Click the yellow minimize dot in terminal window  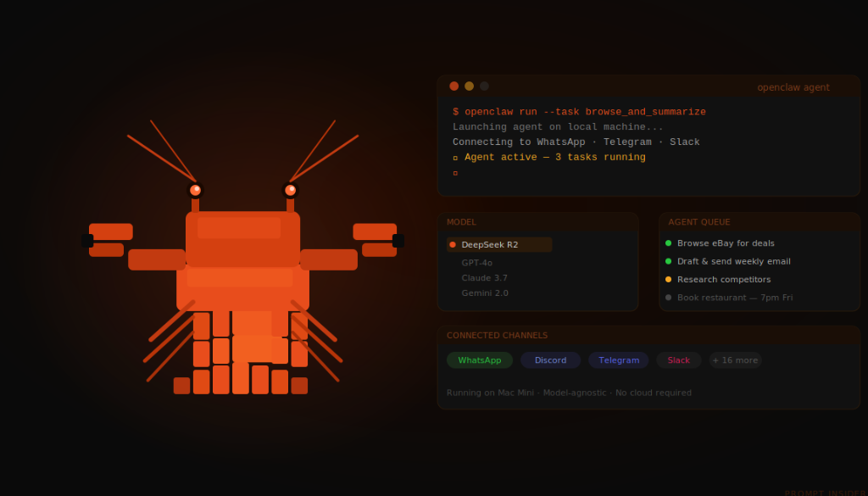[469, 86]
